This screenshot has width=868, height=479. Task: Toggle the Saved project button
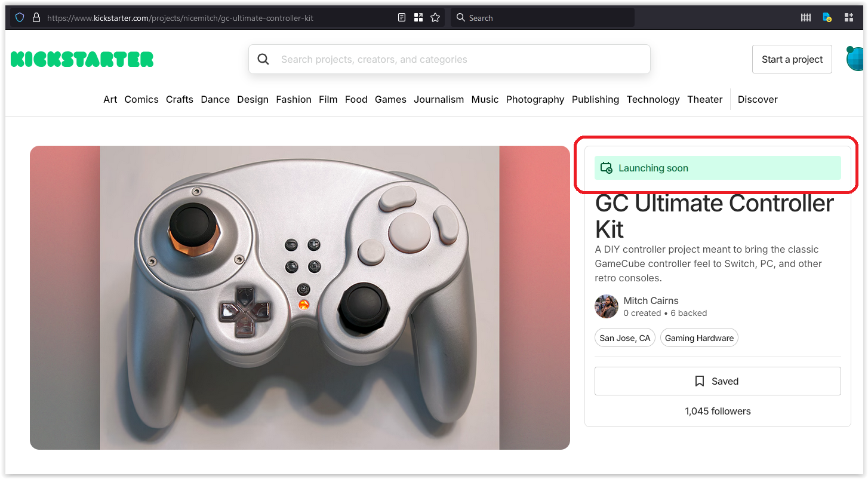click(718, 381)
